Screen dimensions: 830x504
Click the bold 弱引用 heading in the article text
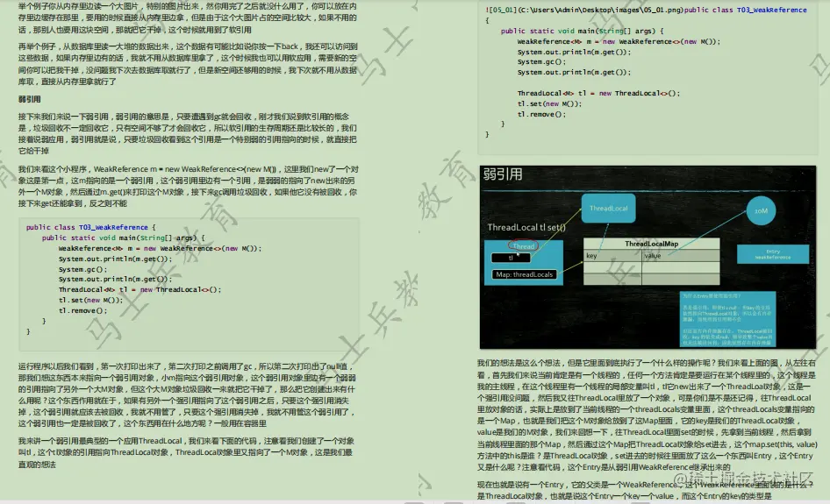click(30, 99)
